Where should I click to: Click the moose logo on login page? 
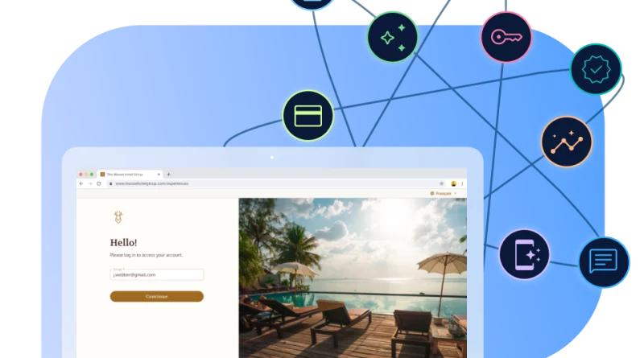click(x=118, y=216)
